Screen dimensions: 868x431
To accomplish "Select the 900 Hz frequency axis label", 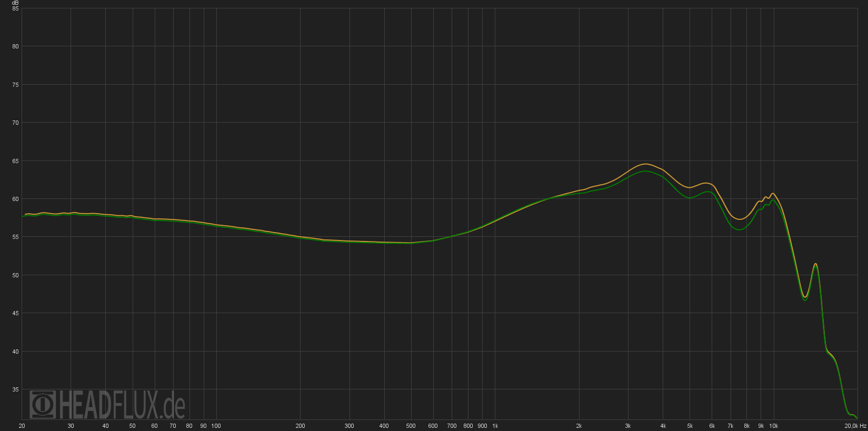I will (x=482, y=426).
